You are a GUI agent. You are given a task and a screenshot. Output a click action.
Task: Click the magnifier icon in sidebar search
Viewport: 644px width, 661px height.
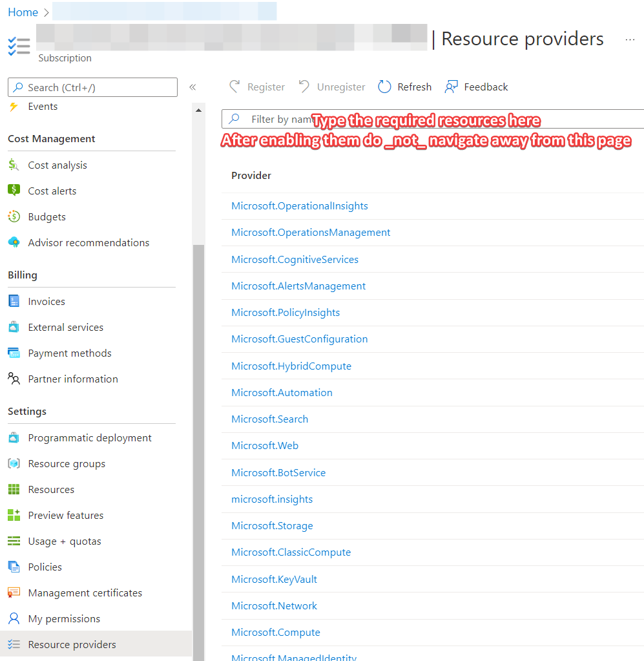click(17, 87)
